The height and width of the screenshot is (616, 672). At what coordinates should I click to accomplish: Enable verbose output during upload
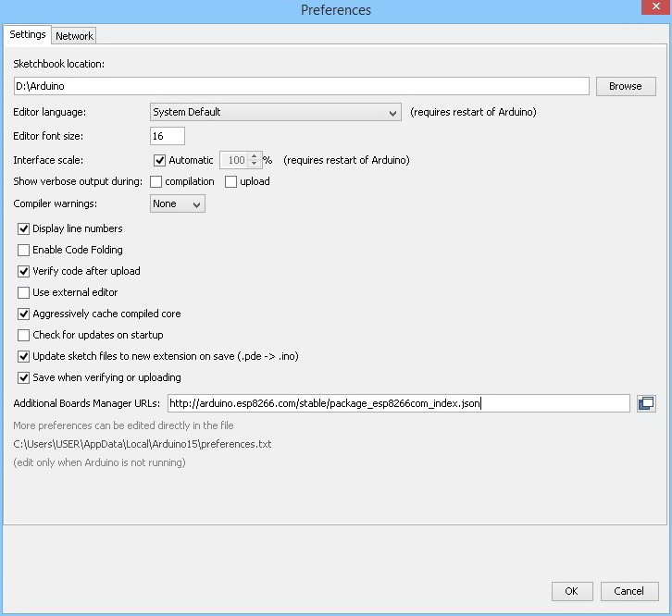tap(231, 181)
